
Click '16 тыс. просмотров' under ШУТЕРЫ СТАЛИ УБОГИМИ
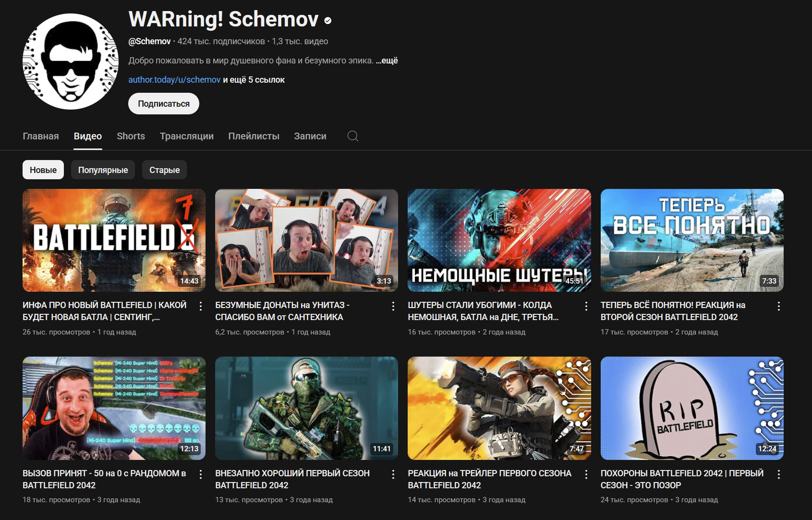[442, 332]
